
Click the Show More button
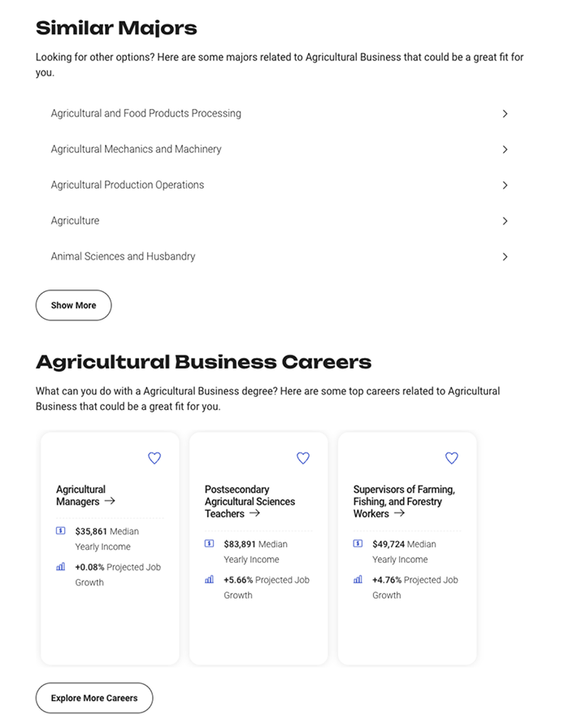coord(73,305)
